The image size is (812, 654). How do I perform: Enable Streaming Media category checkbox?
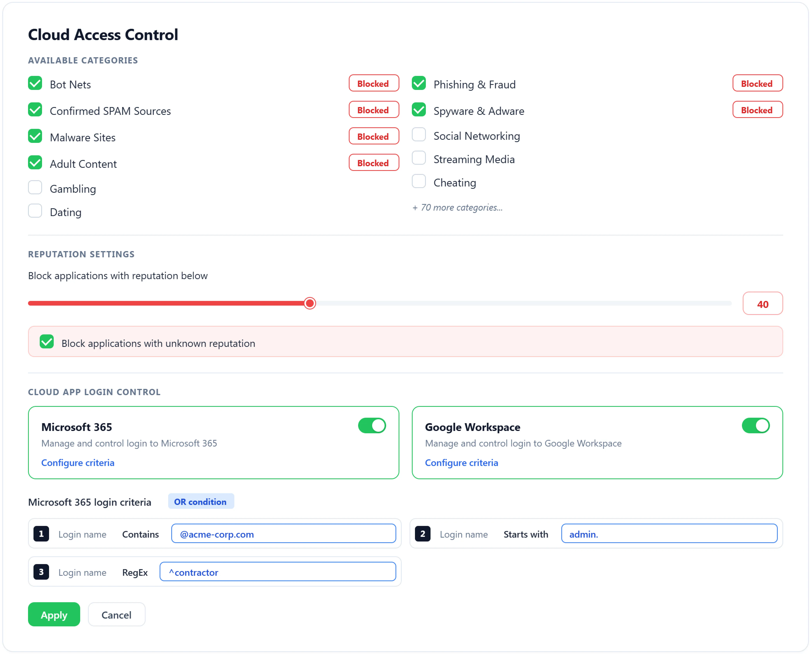(x=419, y=158)
